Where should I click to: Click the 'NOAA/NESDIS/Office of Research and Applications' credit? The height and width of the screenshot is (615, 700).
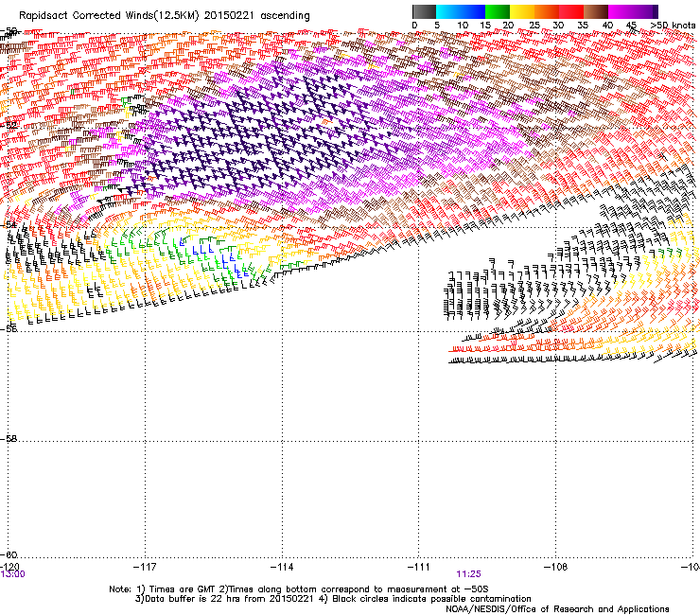click(x=557, y=609)
